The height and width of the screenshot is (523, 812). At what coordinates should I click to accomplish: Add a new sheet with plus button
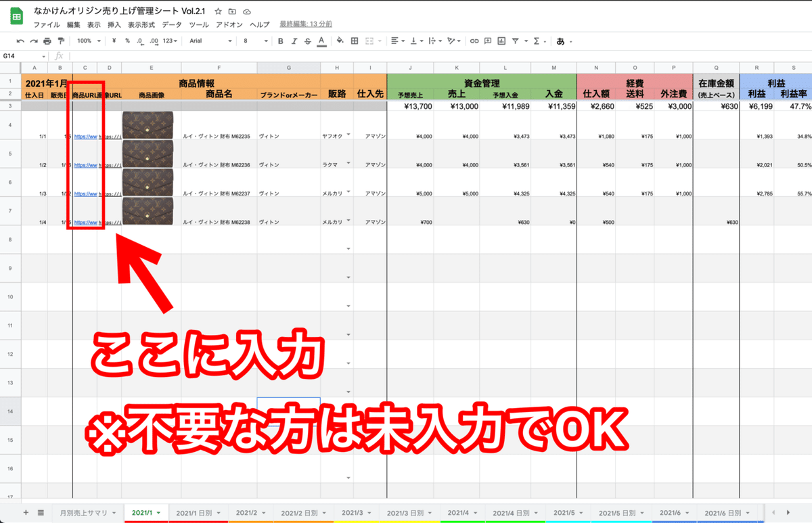click(26, 513)
